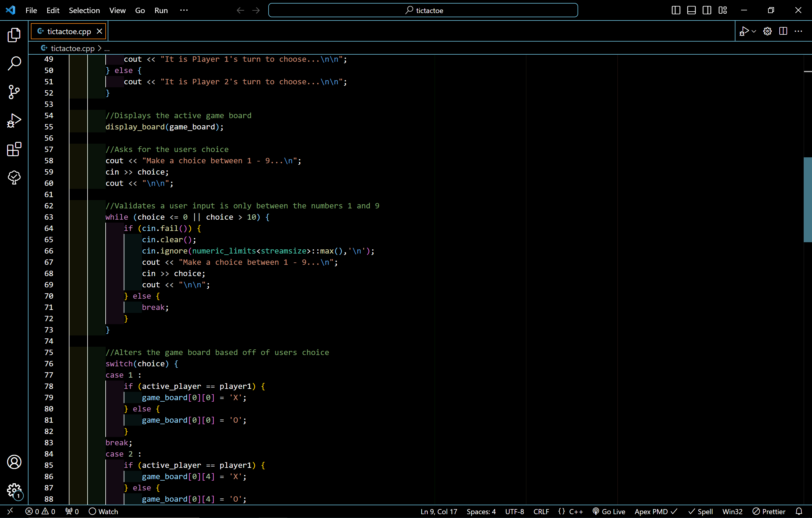Click the Run and Debug icon

(x=14, y=121)
